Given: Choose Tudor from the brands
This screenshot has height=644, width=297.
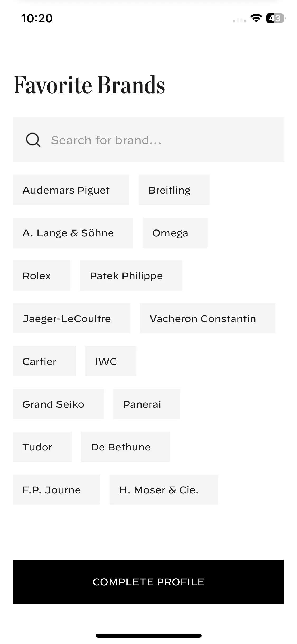Looking at the screenshot, I should (x=42, y=447).
